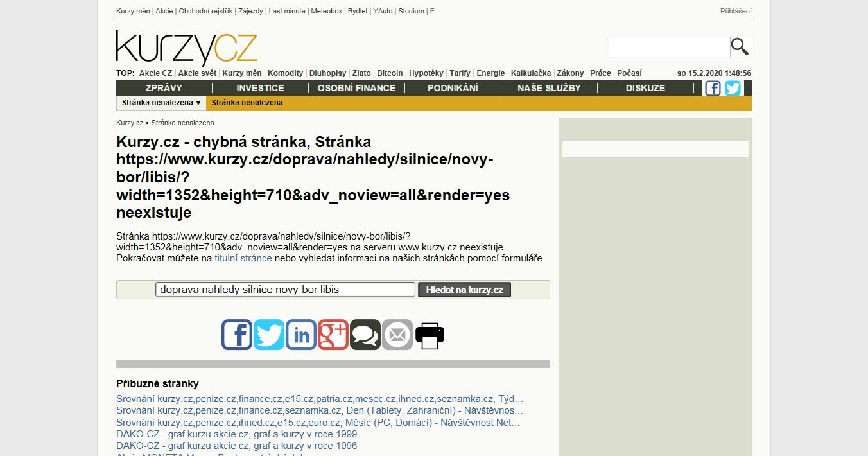868x456 pixels.
Task: Open Bydlet link
Action: (x=358, y=11)
